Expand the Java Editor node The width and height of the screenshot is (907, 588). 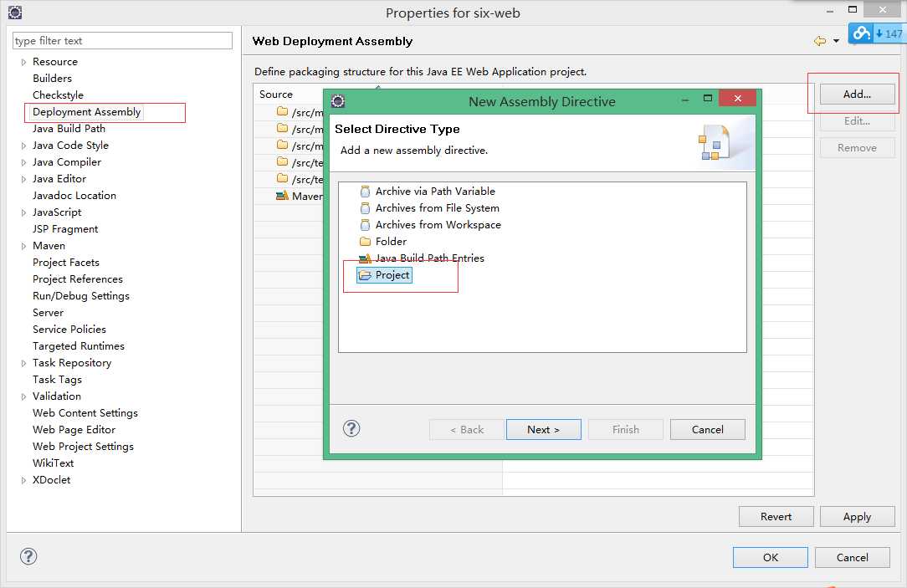tap(23, 179)
